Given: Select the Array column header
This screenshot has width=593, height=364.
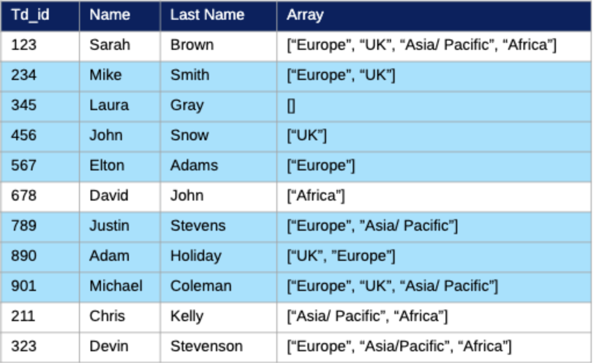Looking at the screenshot, I should (305, 15).
